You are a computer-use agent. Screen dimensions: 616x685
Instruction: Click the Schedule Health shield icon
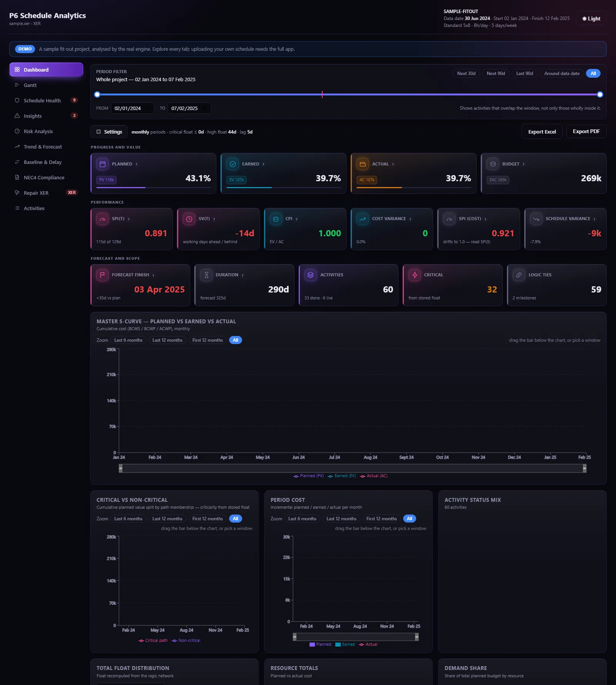pos(17,100)
